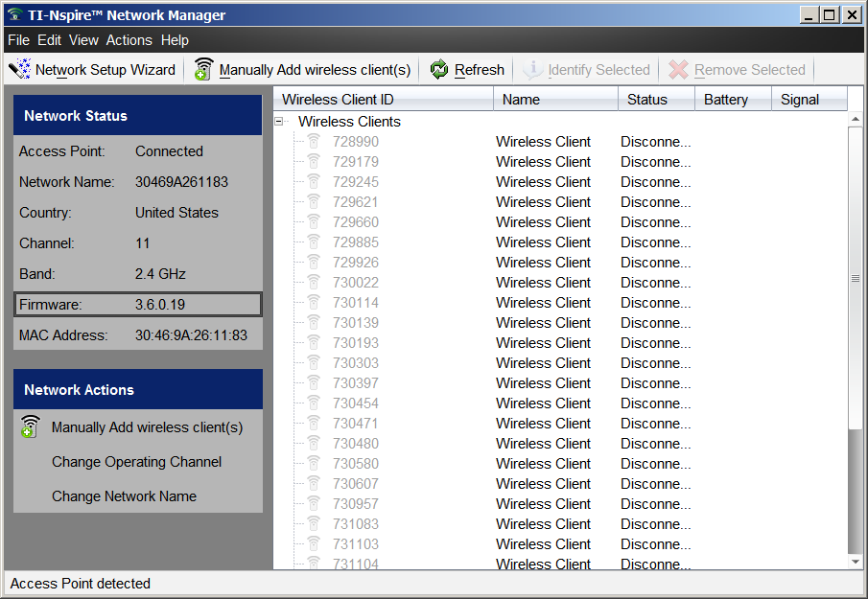Viewport: 868px width, 599px height.
Task: Collapse the Wireless Clients tree node
Action: [x=279, y=122]
